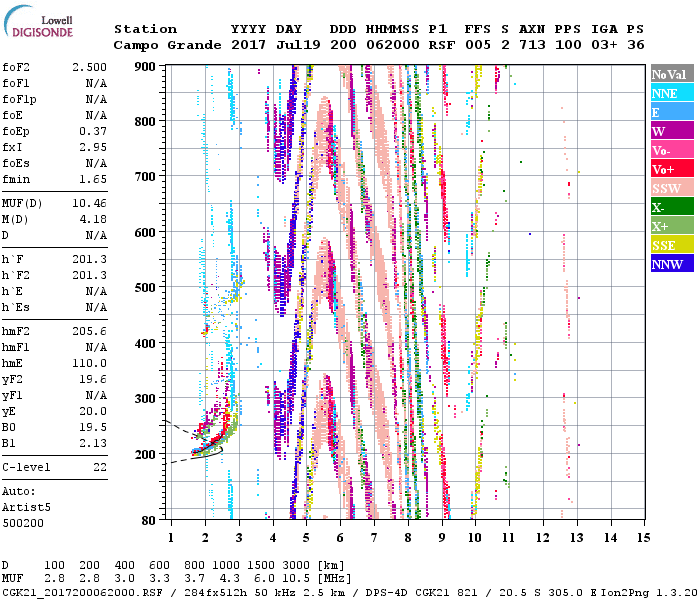Viewport: 700px width, 600px height.
Task: Click the 900 height axis label
Action: 146,66
